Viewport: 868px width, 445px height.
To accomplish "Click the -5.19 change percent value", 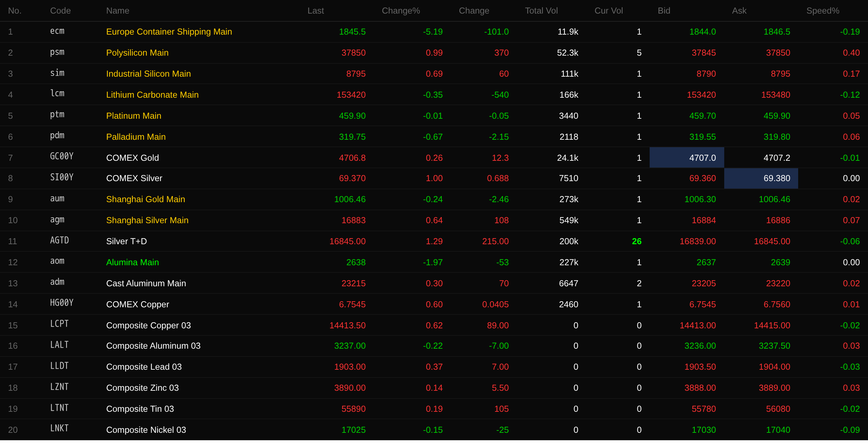I will pyautogui.click(x=433, y=32).
